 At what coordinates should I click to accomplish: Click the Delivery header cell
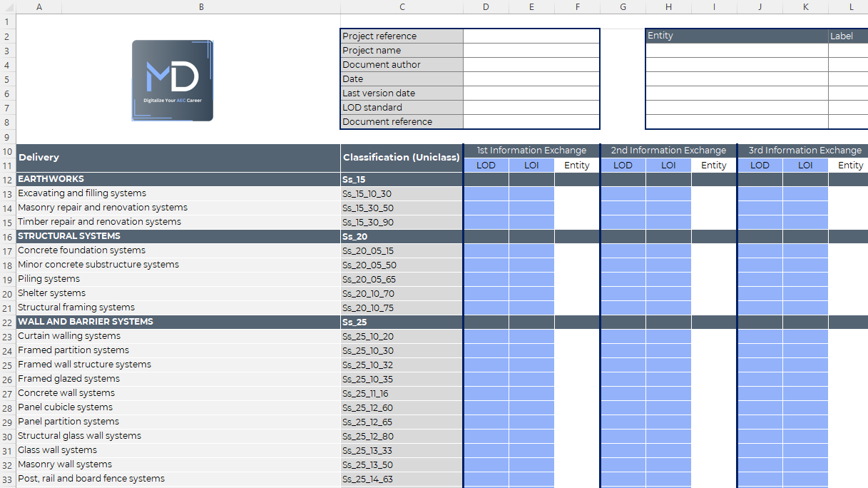coord(178,158)
